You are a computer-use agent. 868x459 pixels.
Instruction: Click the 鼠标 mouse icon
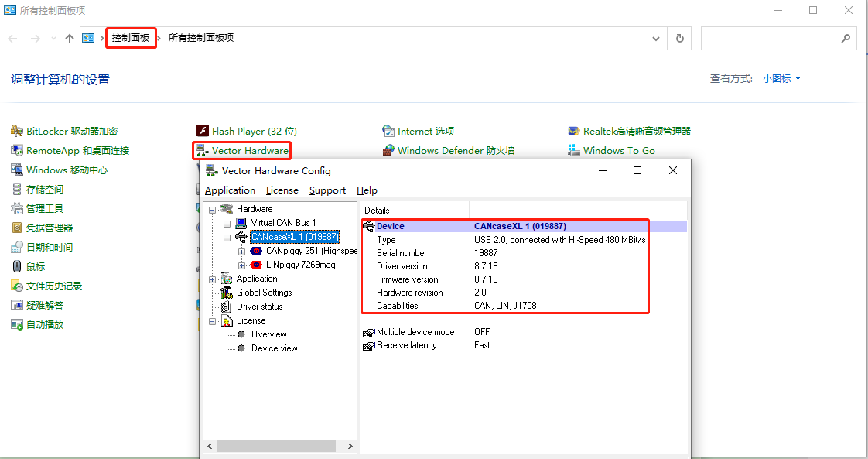[17, 266]
